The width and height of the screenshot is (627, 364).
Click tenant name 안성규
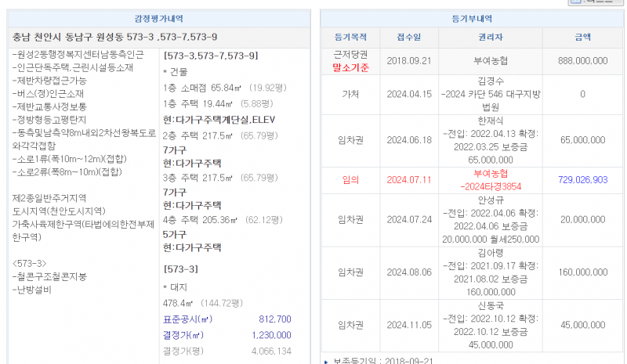pos(491,199)
